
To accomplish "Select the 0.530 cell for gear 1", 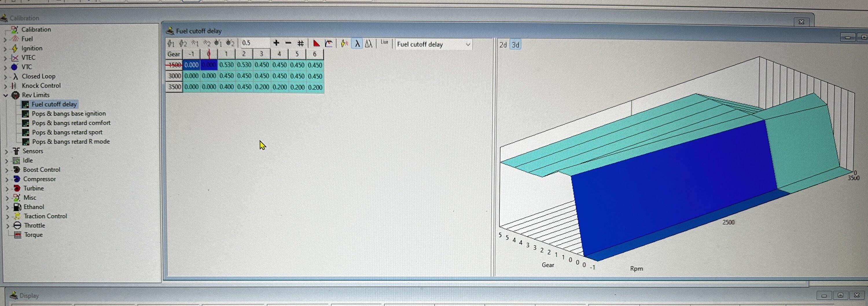I will (x=227, y=65).
